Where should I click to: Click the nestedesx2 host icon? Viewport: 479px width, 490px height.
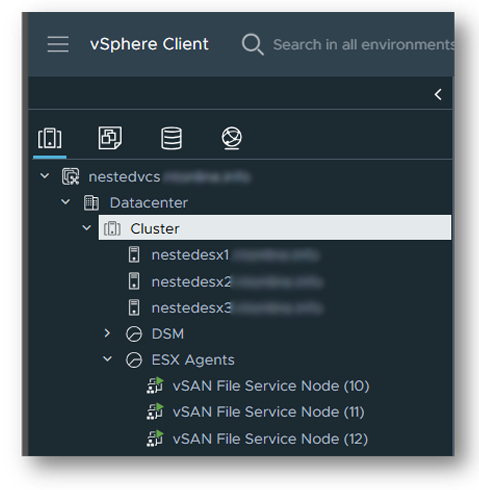(x=134, y=281)
